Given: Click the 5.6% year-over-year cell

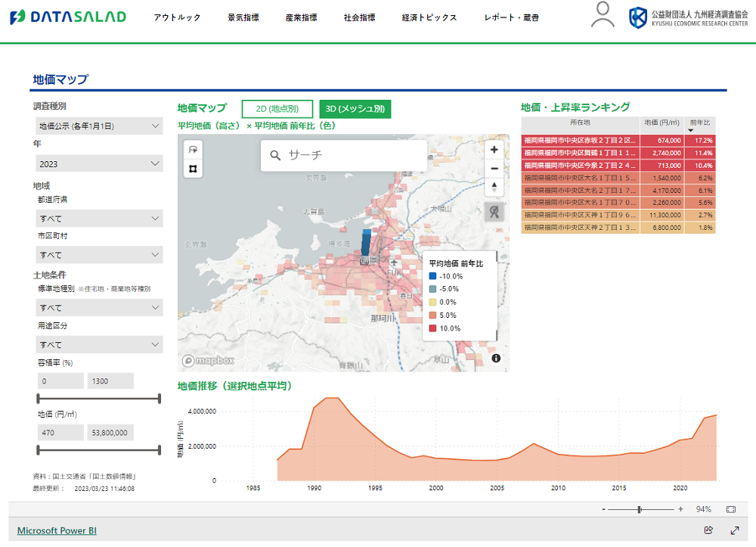Looking at the screenshot, I should tap(700, 203).
